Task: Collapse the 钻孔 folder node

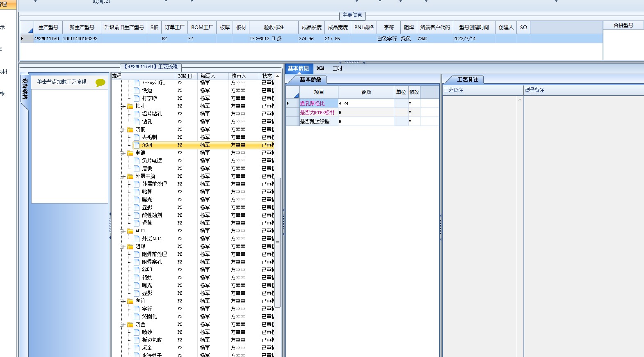Action: 122,106
